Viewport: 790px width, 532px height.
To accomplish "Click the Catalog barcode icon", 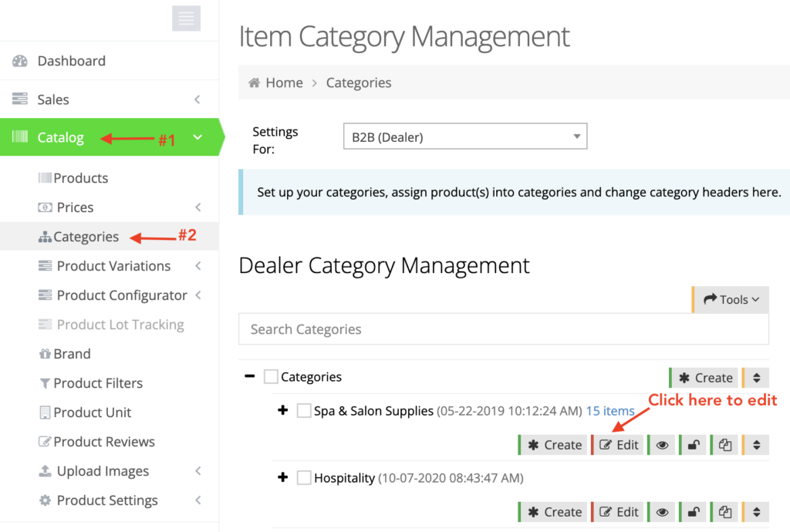I will pyautogui.click(x=20, y=136).
